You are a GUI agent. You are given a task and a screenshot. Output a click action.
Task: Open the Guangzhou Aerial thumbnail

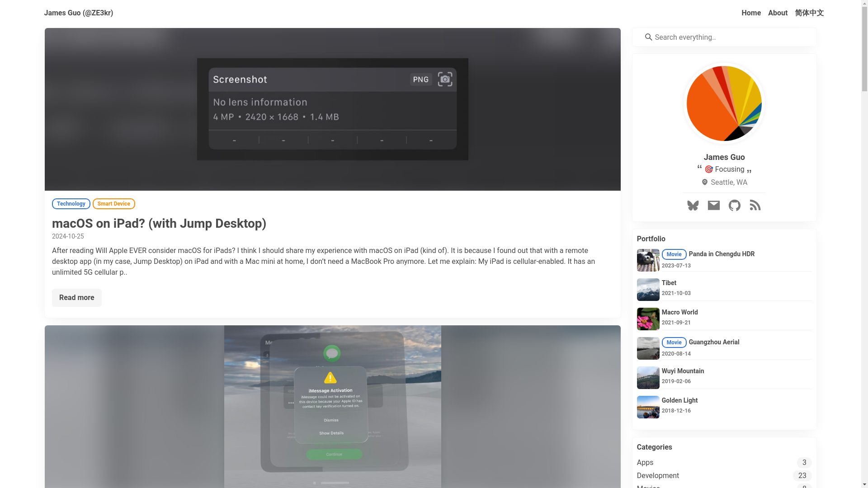coord(648,348)
